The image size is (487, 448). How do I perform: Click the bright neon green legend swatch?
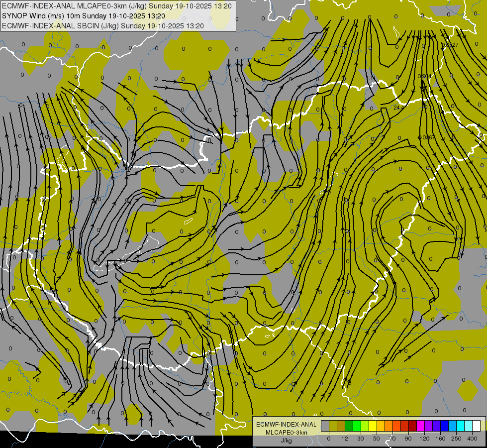point(357,426)
